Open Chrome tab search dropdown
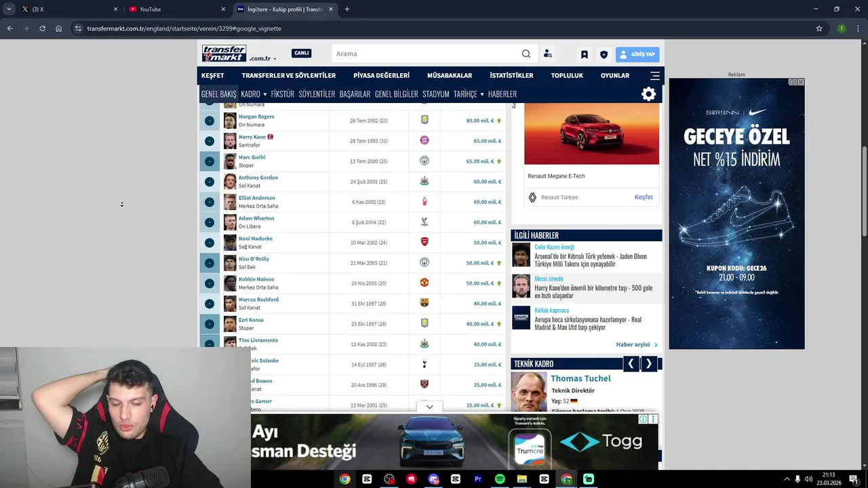The width and height of the screenshot is (868, 488). [9, 9]
